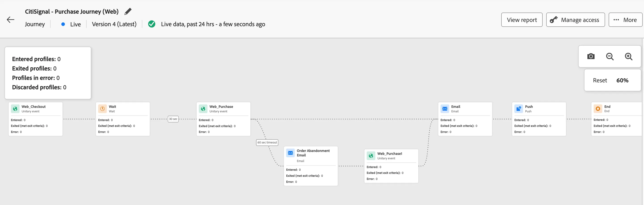This screenshot has width=644, height=205.
Task: Zoom out with the minus magnifier icon
Action: tap(610, 56)
